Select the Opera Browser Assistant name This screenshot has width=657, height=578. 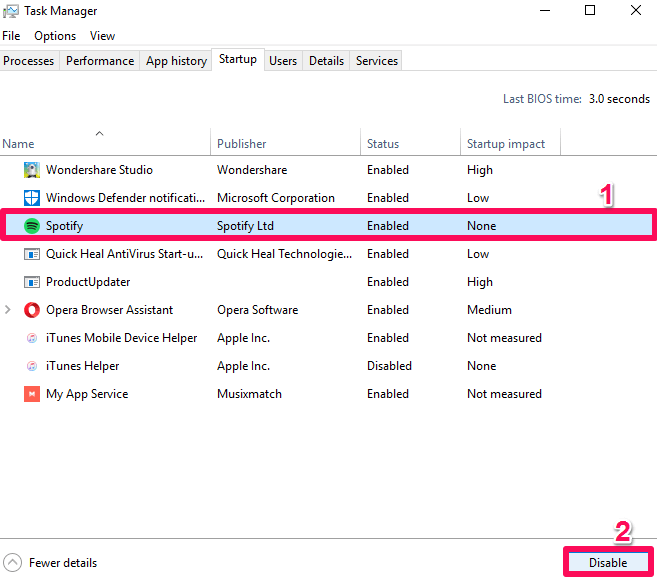click(x=109, y=310)
